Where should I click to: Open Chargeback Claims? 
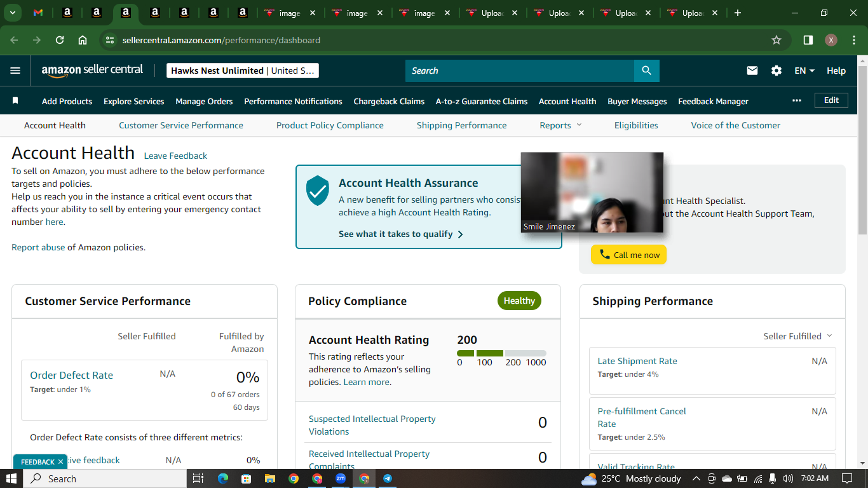tap(389, 101)
